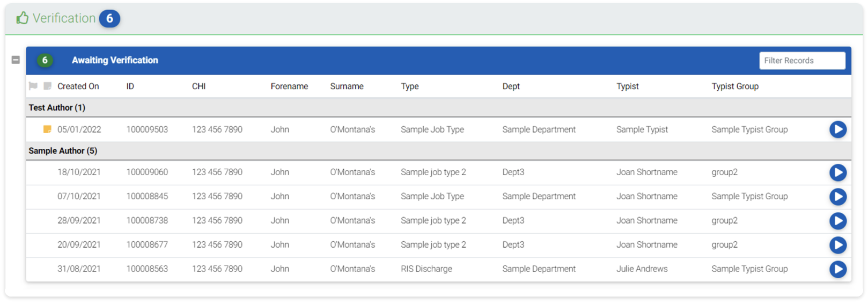The width and height of the screenshot is (868, 303).
Task: Open job 100009060 with its play icon
Action: click(x=837, y=172)
